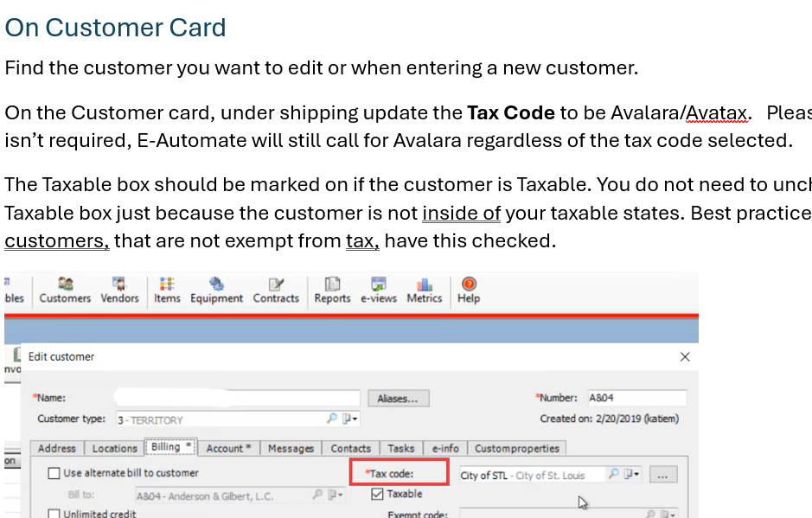
Task: Switch to the Tasks tab
Action: [401, 448]
